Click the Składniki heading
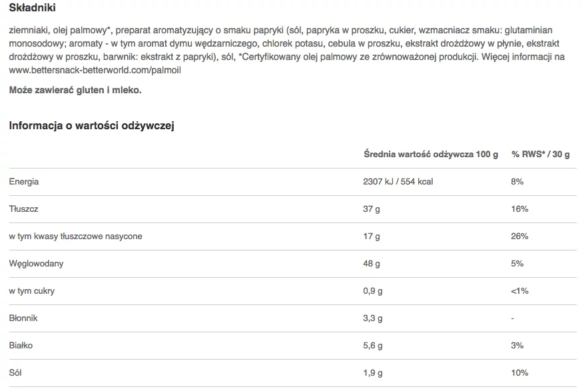Image resolution: width=588 pixels, height=389 pixels. tap(32, 7)
